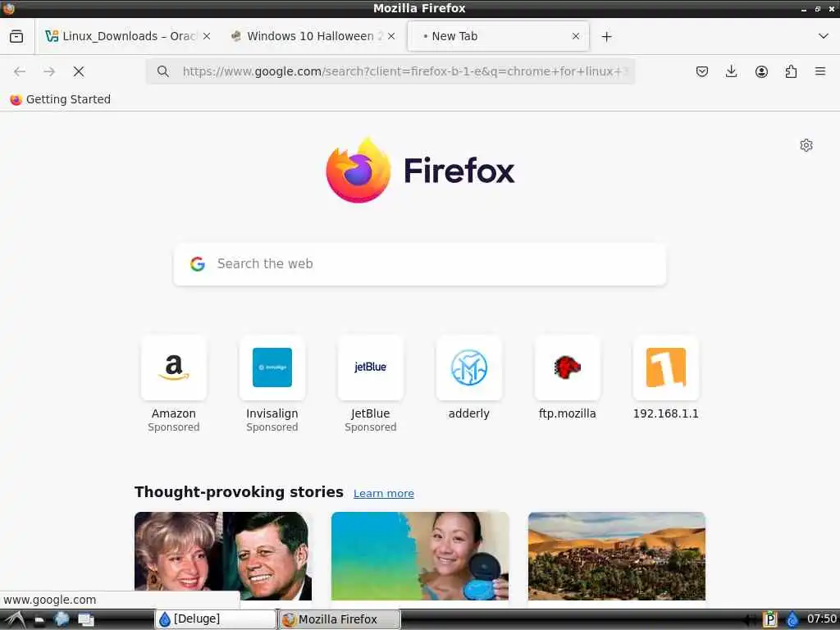The image size is (840, 630).
Task: Click the Search the web box
Action: [x=420, y=264]
